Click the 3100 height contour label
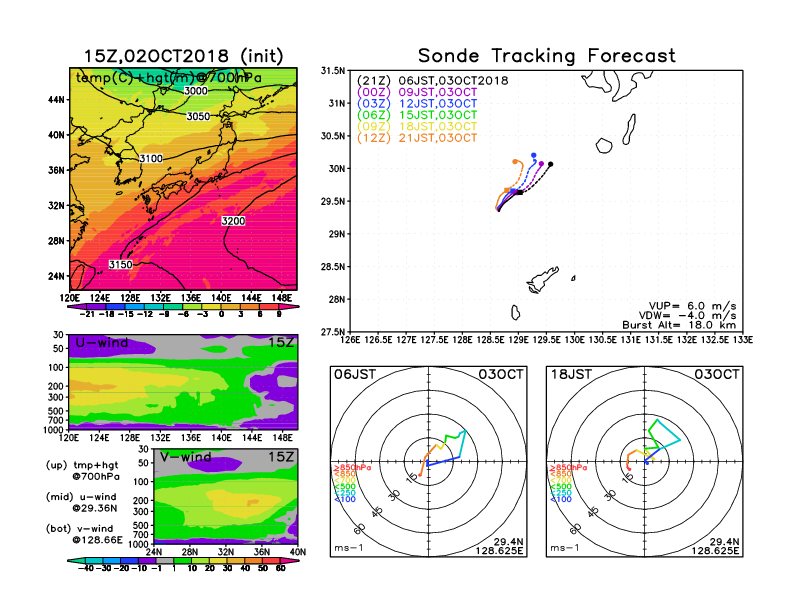The width and height of the screenshot is (792, 612). coord(151,159)
